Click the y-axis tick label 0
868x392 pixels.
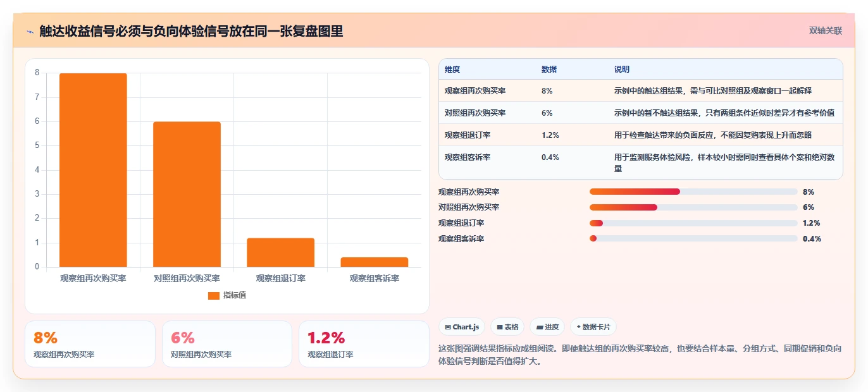tap(37, 267)
